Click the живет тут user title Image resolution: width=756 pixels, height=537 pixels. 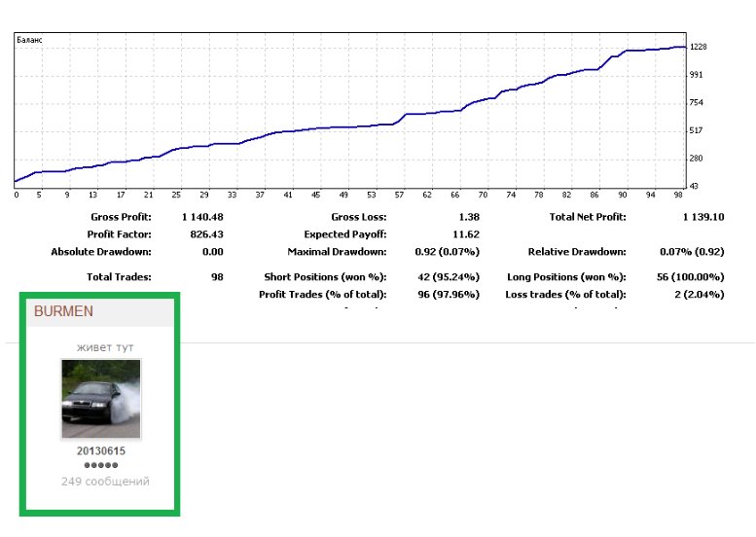pyautogui.click(x=105, y=347)
